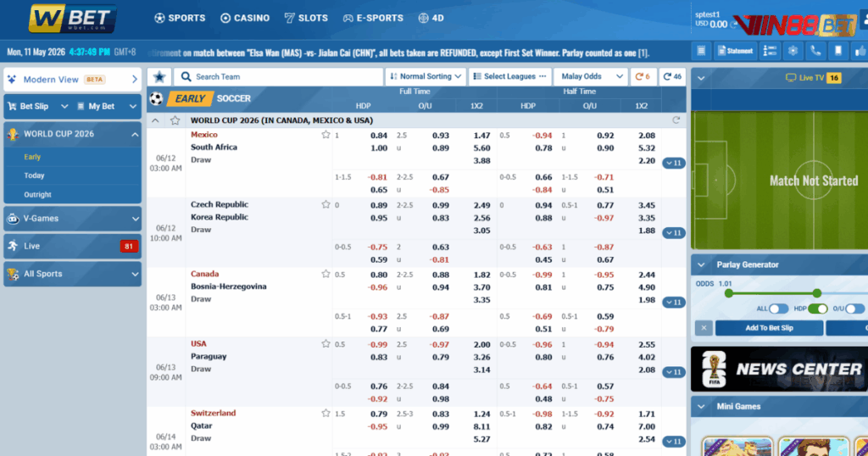Select USA full-time over odds -0.97
This screenshot has height=456, width=868.
click(x=440, y=344)
